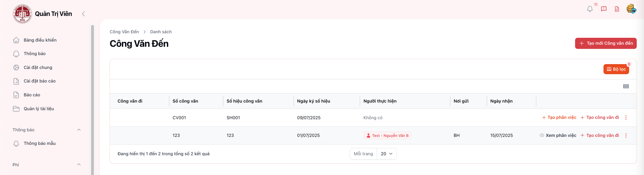Image resolution: width=644 pixels, height=175 pixels.
Task: Open the per-page rows dropdown showing 20
Action: click(x=386, y=154)
